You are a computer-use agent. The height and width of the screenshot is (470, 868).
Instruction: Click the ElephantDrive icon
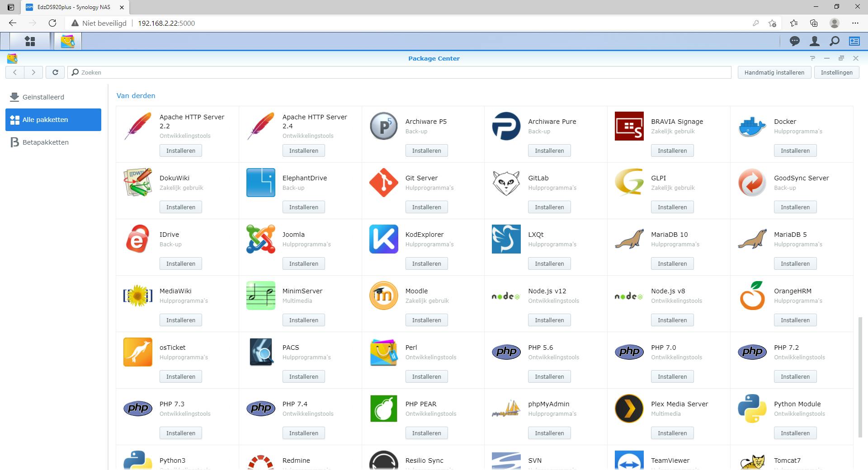click(x=261, y=183)
